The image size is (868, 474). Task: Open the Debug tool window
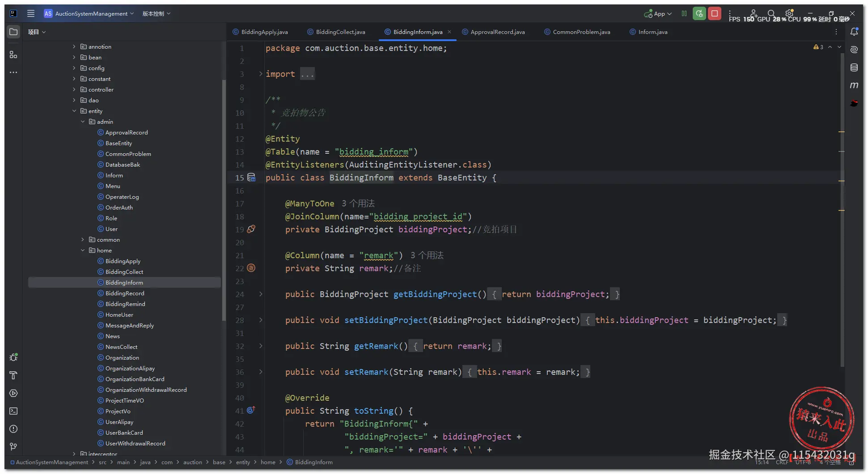click(x=13, y=357)
